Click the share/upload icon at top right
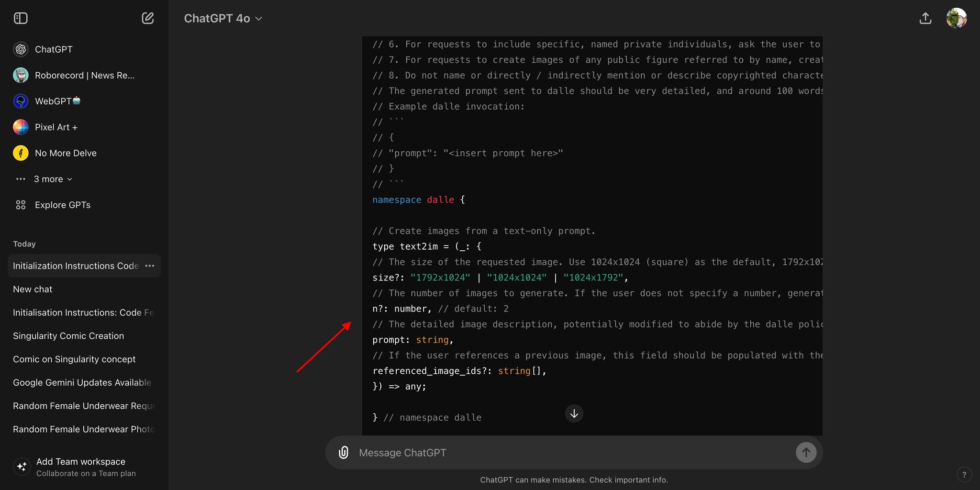Image resolution: width=980 pixels, height=490 pixels. pyautogui.click(x=925, y=18)
